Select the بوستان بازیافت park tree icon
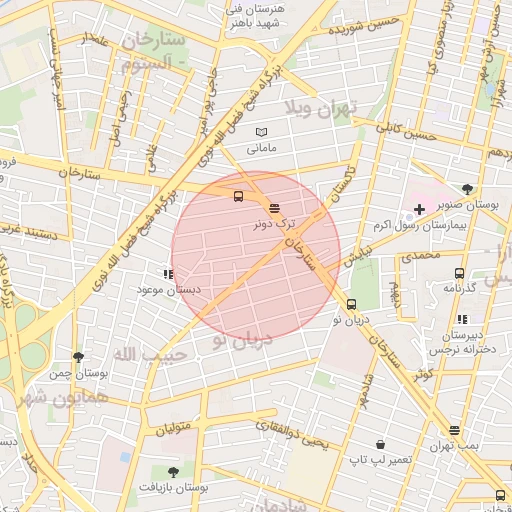512x512 pixels. 173,472
